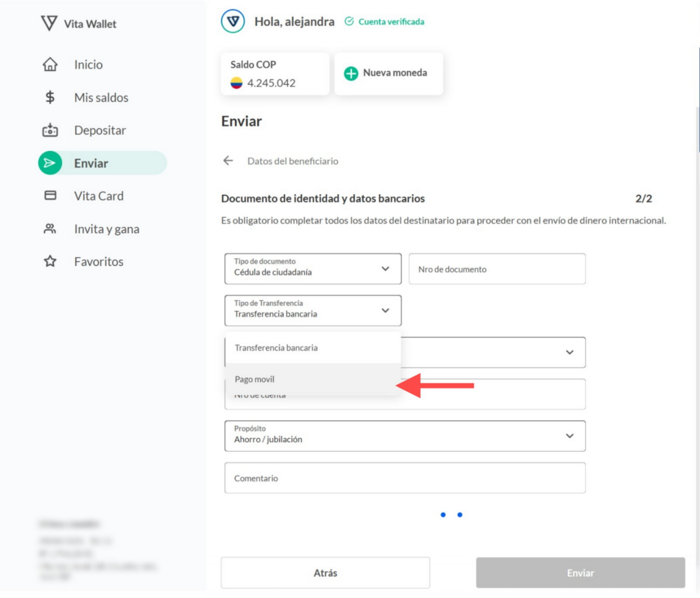Click the Nro de documento field
Screen dimensions: 700x598
click(x=497, y=269)
